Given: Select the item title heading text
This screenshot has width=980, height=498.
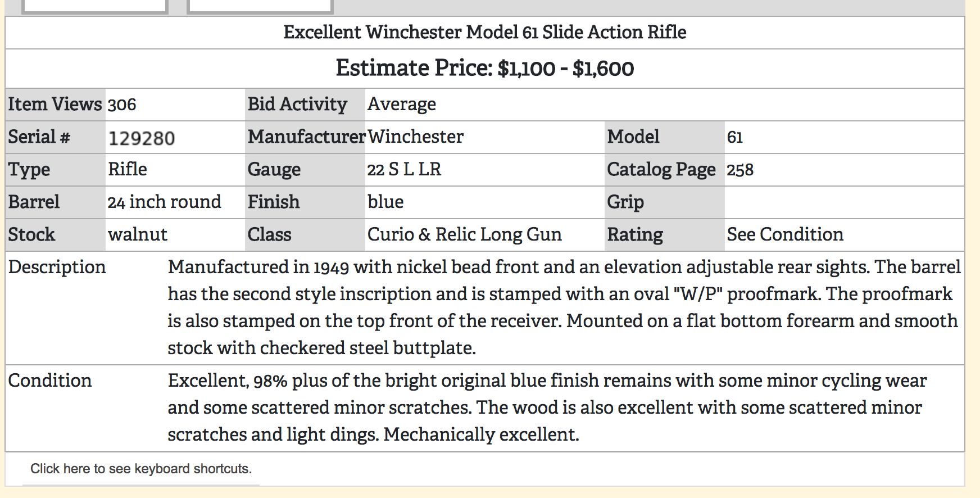Looking at the screenshot, I should (x=484, y=32).
